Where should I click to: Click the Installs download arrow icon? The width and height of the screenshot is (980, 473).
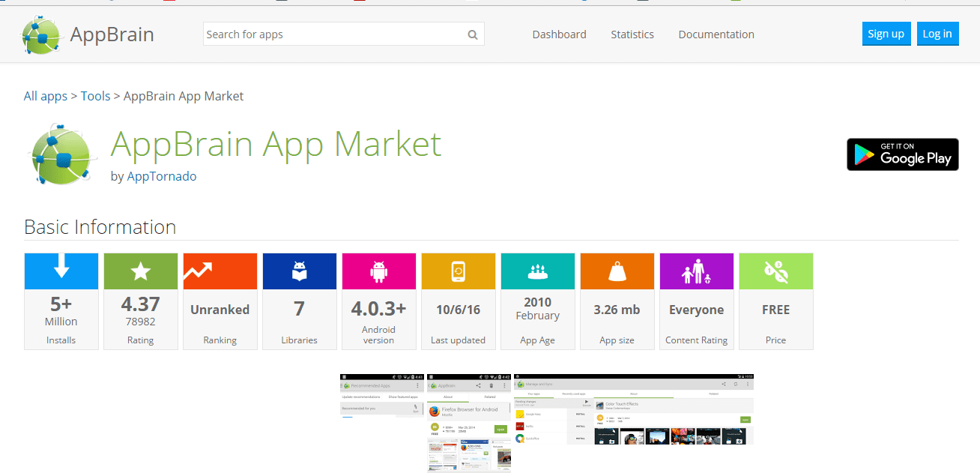coord(61,267)
